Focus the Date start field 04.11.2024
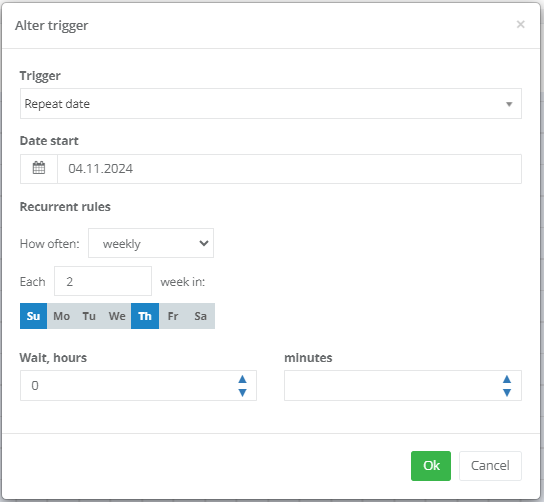The height and width of the screenshot is (502, 544). 289,169
